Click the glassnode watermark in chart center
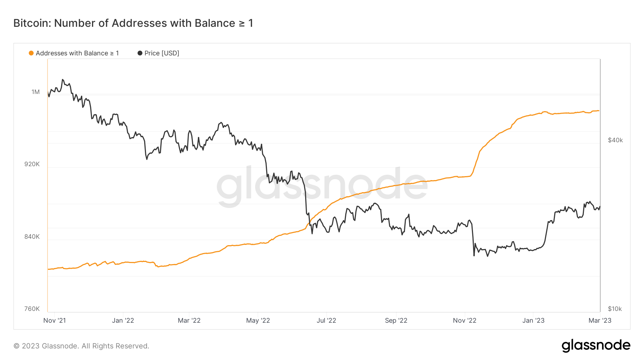The height and width of the screenshot is (362, 644). tap(322, 186)
